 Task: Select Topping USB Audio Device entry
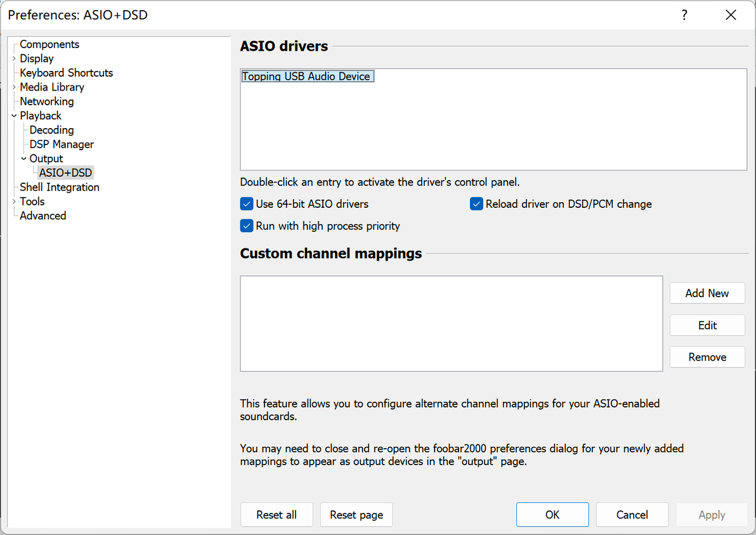pyautogui.click(x=307, y=77)
